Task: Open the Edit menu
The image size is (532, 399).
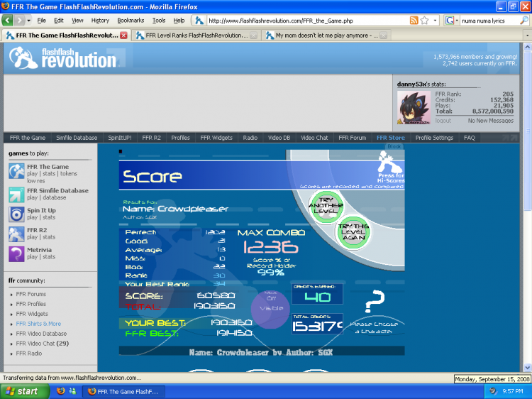Action: click(59, 21)
